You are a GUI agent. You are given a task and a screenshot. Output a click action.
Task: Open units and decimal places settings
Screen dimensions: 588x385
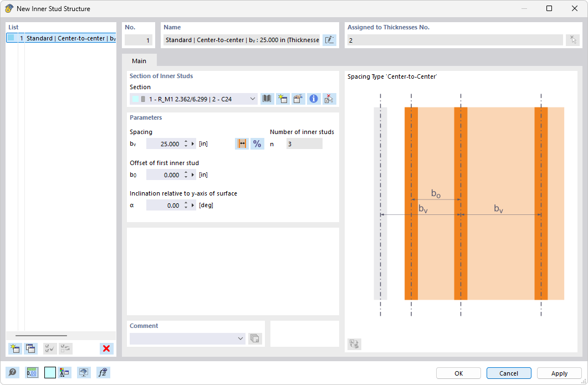tap(32, 372)
